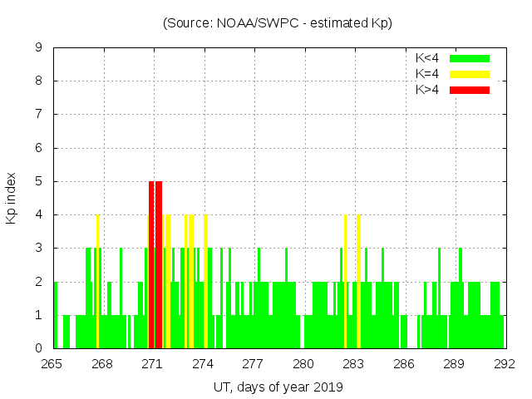Click the y-axis tick label 0
Image resolution: width=532 pixels, height=399 pixels.
click(39, 348)
